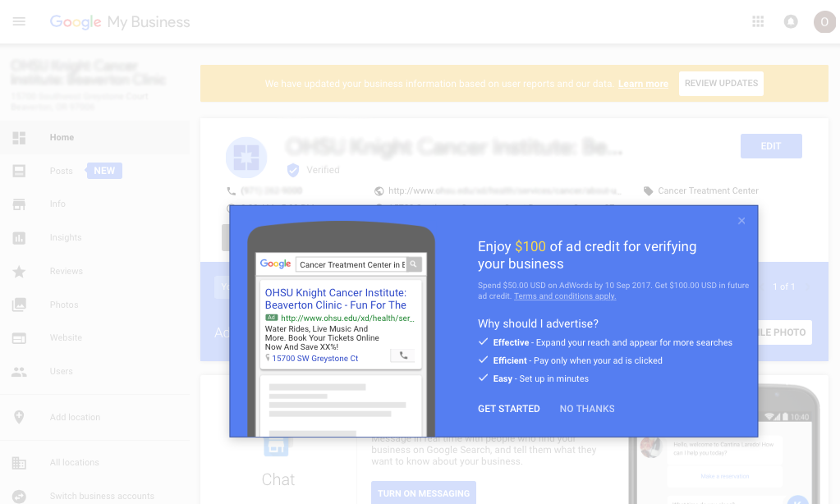Click TURN ON MESSAGING button
Viewport: 840px width, 504px height.
[x=423, y=493]
